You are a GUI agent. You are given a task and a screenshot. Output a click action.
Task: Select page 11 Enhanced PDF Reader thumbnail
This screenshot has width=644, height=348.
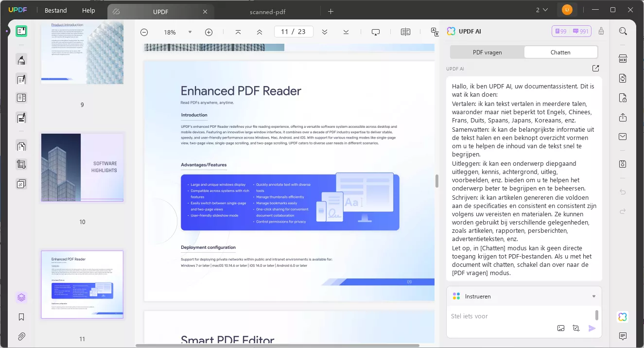(x=82, y=284)
